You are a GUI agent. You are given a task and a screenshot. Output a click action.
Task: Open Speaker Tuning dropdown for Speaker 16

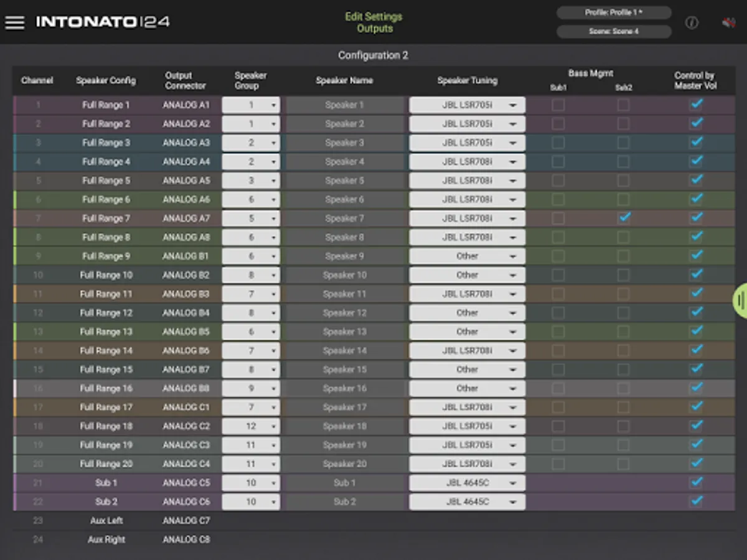pos(467,388)
